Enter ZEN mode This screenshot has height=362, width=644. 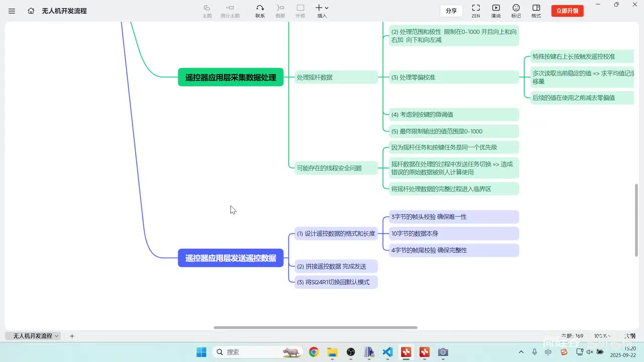475,11
